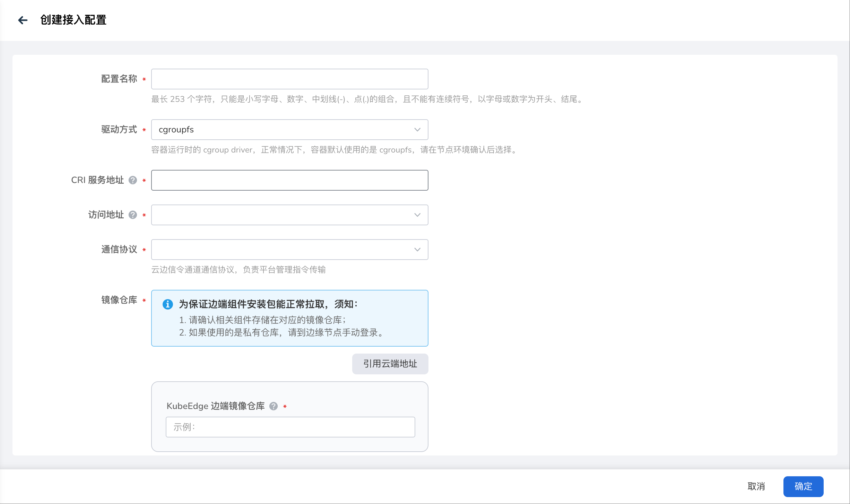Click the hint text starting with 最长 253 个字符

click(x=367, y=99)
